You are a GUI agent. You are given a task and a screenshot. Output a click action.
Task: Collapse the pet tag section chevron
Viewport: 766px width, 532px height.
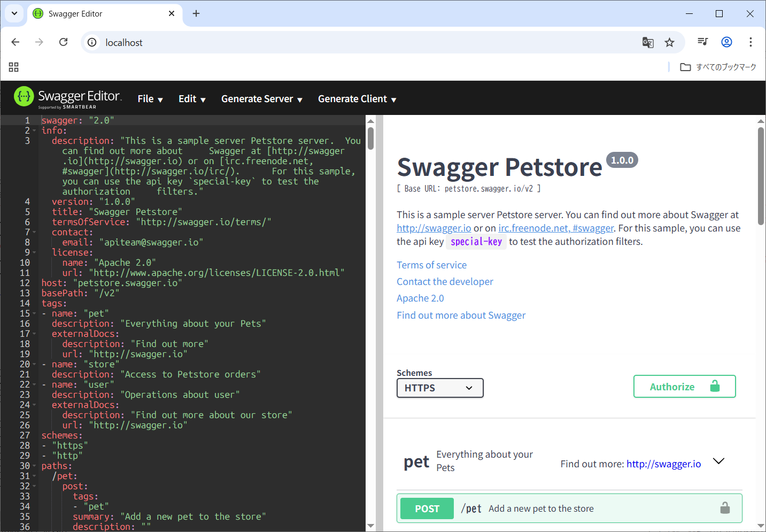(x=719, y=461)
